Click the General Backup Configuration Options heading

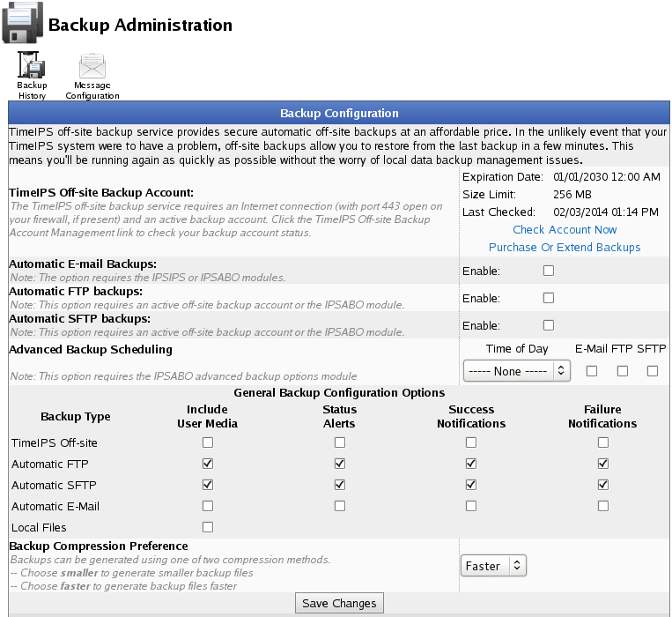click(x=339, y=393)
